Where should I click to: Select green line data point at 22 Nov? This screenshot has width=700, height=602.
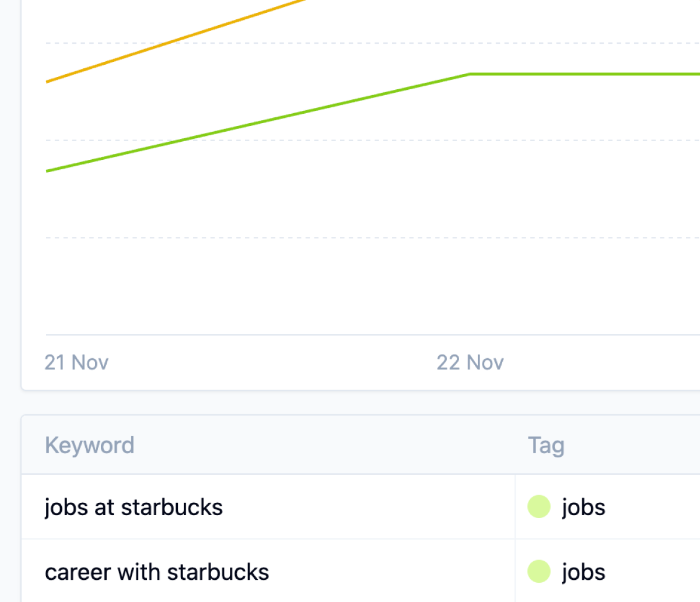[x=470, y=74]
